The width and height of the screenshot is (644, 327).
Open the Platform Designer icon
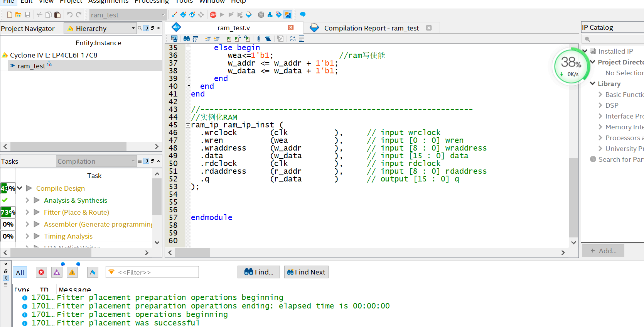coord(288,15)
